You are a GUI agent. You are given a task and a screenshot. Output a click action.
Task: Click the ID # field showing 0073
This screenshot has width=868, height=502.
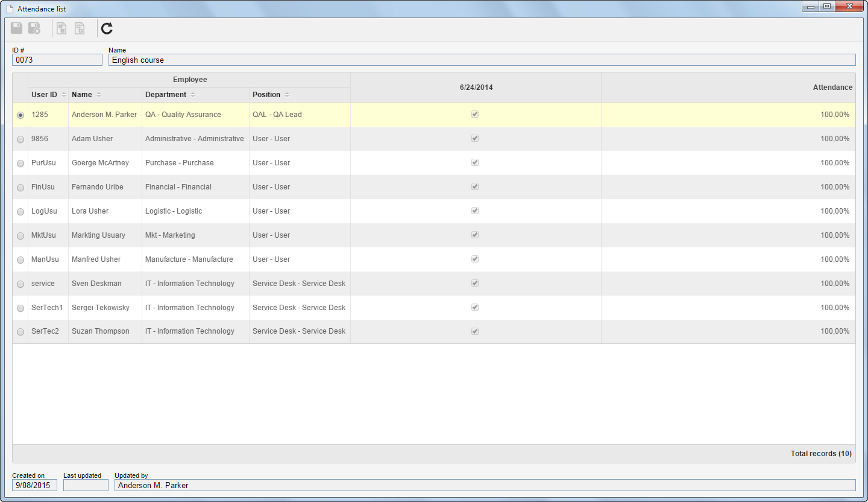click(57, 60)
